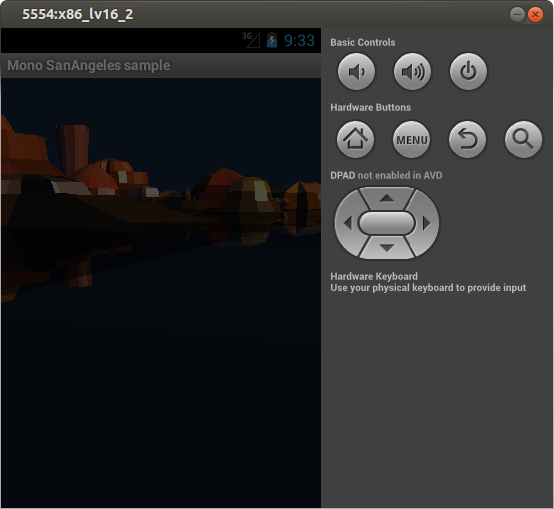The height and width of the screenshot is (509, 554).
Task: Open the hardware MENU button
Action: (412, 139)
